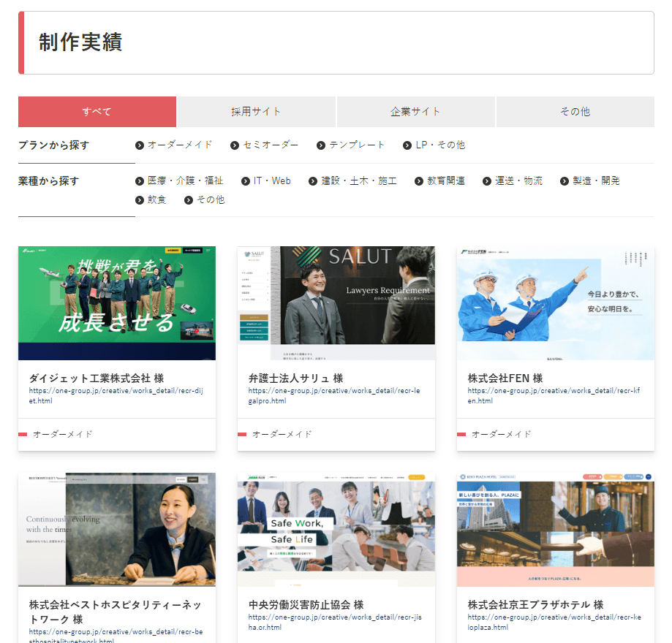The height and width of the screenshot is (643, 672).
Task: Open the recr-besthospitalitynetwork URL link
Action: pos(116,636)
